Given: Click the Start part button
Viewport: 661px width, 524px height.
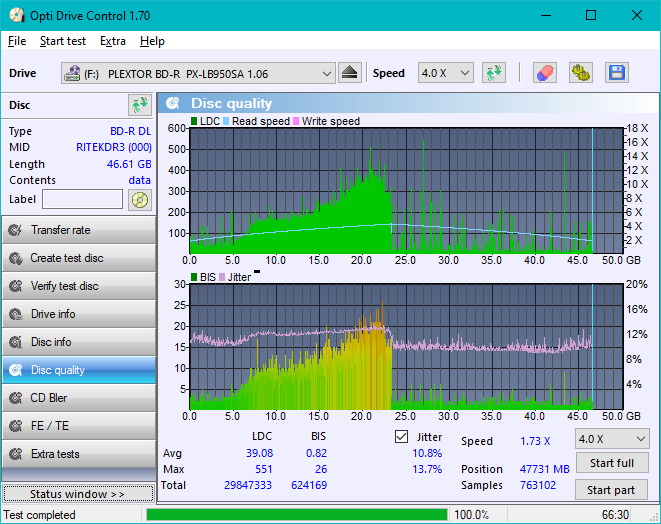Looking at the screenshot, I should pyautogui.click(x=611, y=490).
